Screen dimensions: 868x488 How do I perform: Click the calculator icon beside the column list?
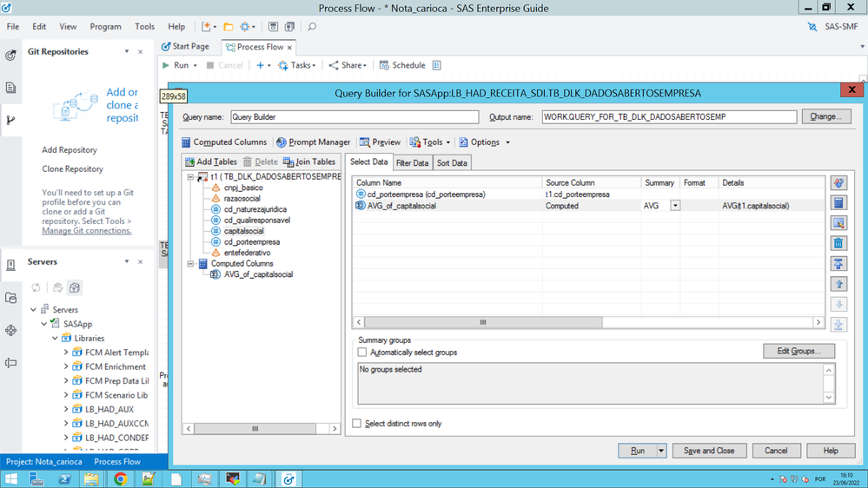[838, 203]
